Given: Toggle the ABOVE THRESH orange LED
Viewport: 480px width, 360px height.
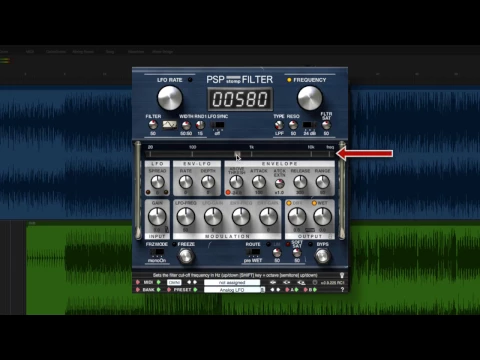Looking at the screenshot, I should 228,192.
